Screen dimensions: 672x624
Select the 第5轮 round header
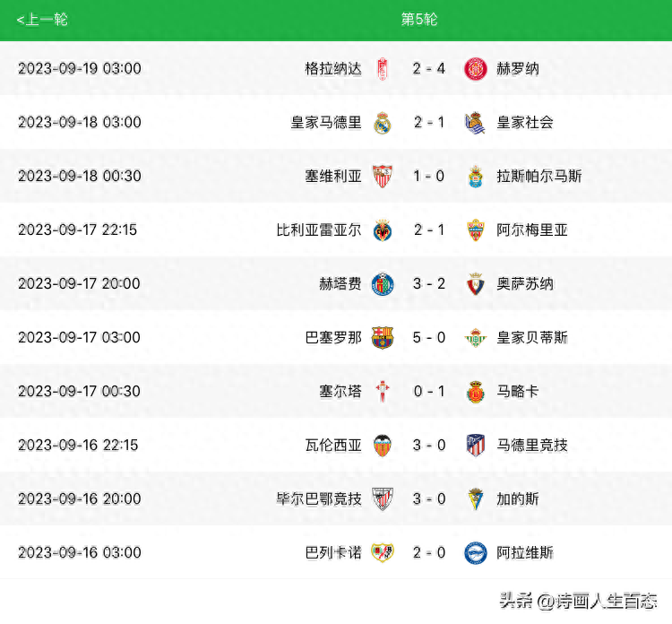(x=419, y=20)
